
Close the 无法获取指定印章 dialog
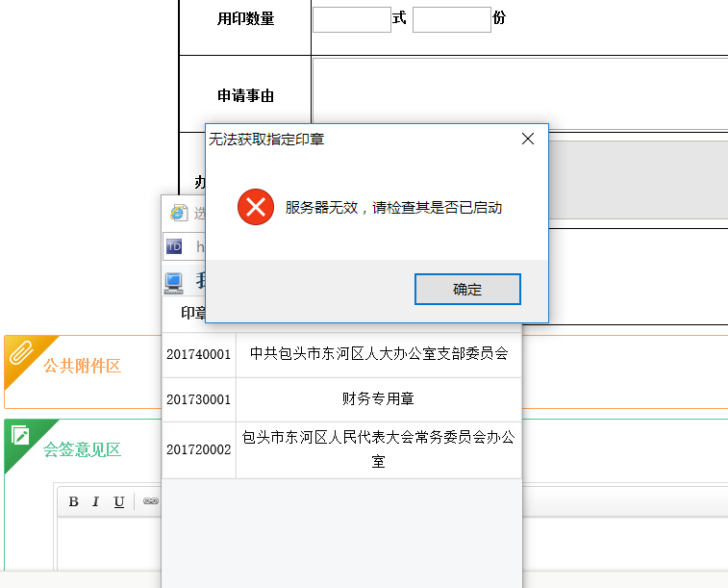click(x=528, y=139)
